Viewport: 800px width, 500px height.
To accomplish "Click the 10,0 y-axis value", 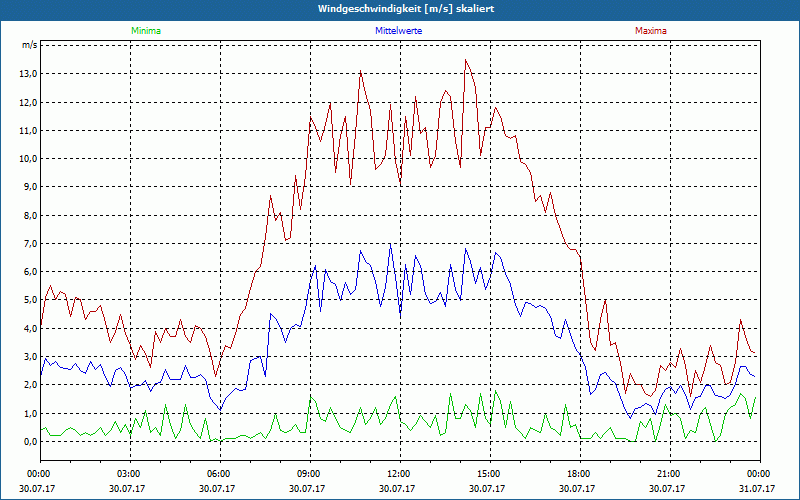I will (x=30, y=159).
